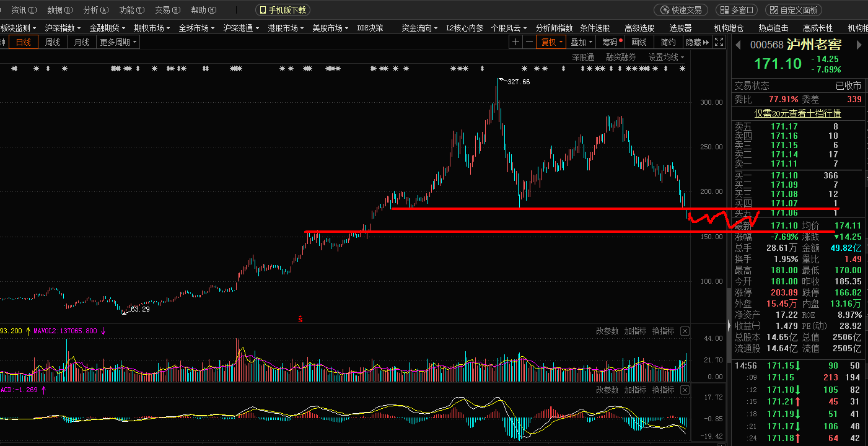The image size is (868, 446).
Task: Open the 多窗口 multi-window view
Action: click(x=737, y=10)
